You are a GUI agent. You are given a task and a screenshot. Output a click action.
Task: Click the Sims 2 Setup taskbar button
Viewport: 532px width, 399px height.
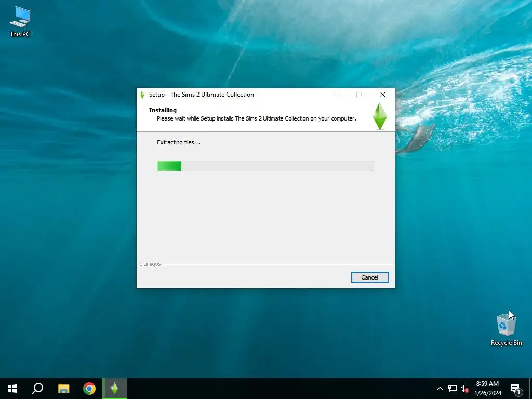[115, 389]
